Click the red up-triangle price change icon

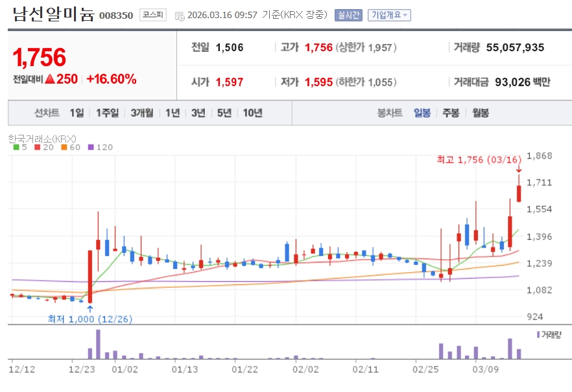(x=49, y=78)
